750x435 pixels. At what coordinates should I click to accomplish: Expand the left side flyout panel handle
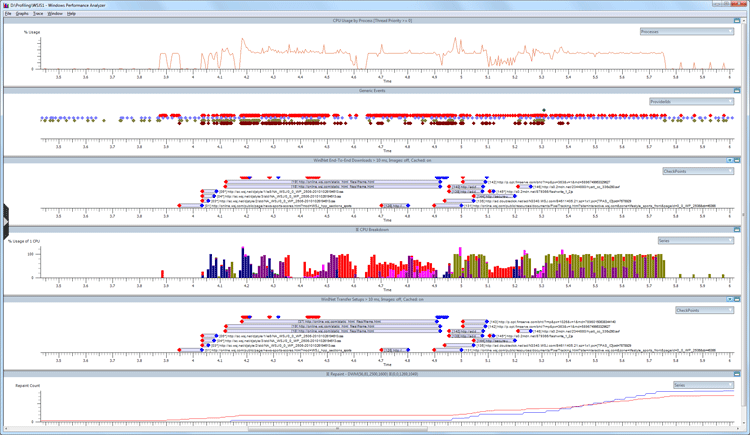(3, 213)
